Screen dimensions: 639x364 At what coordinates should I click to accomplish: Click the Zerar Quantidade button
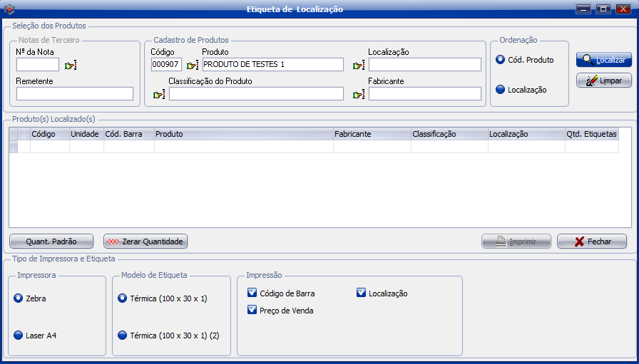pyautogui.click(x=145, y=241)
